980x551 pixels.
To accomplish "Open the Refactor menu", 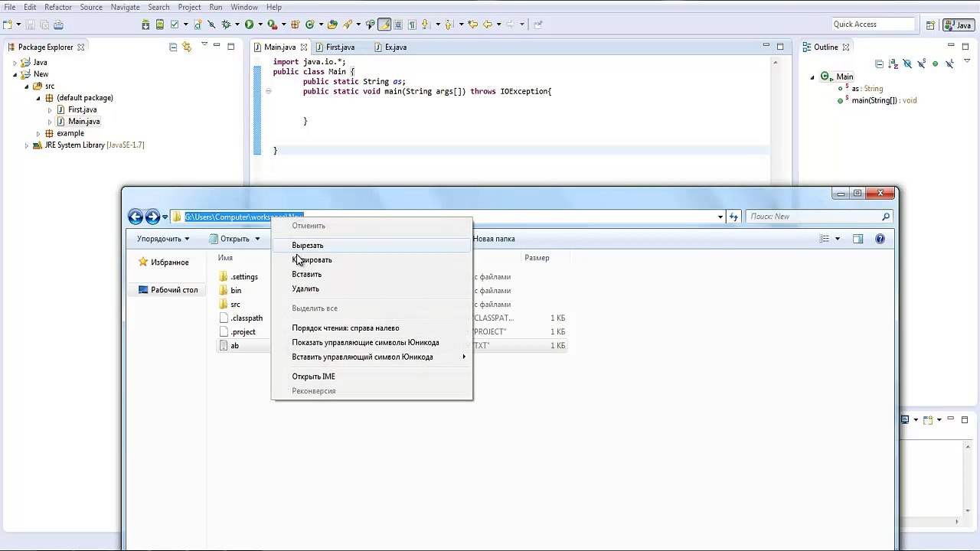I will click(58, 7).
